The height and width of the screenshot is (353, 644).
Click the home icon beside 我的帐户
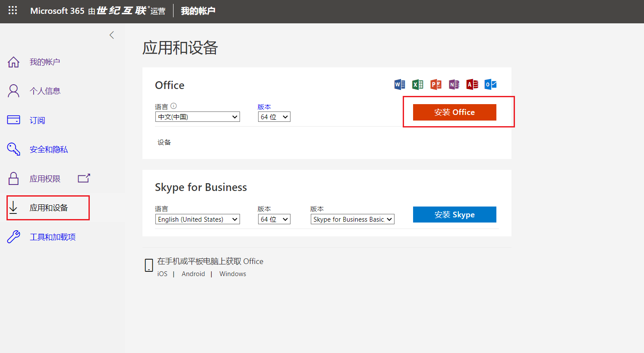pos(14,62)
